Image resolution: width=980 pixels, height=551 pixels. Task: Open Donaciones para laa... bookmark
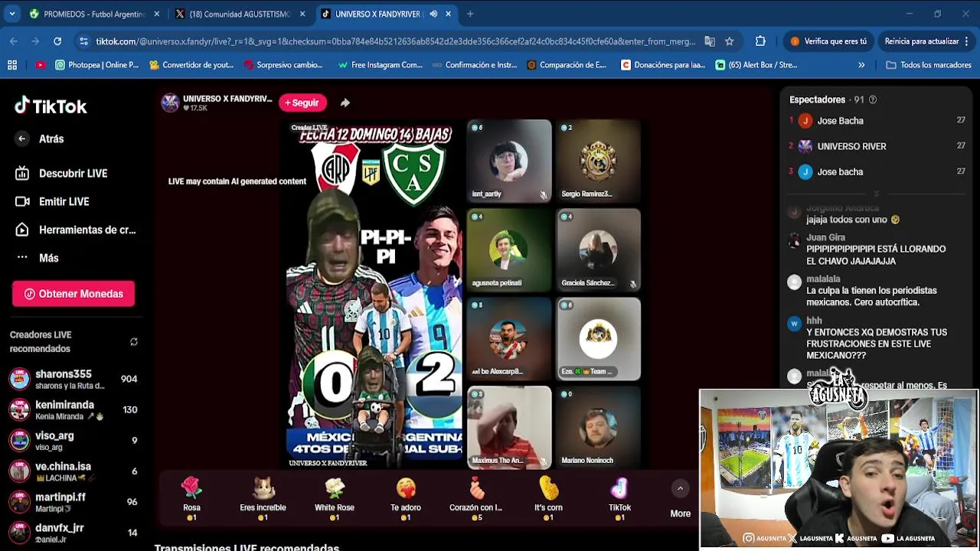point(663,65)
